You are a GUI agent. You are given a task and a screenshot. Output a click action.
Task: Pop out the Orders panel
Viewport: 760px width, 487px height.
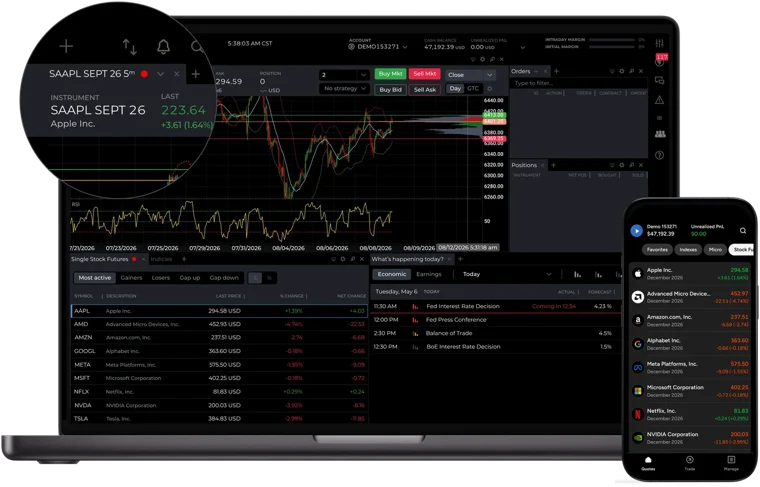pyautogui.click(x=632, y=71)
